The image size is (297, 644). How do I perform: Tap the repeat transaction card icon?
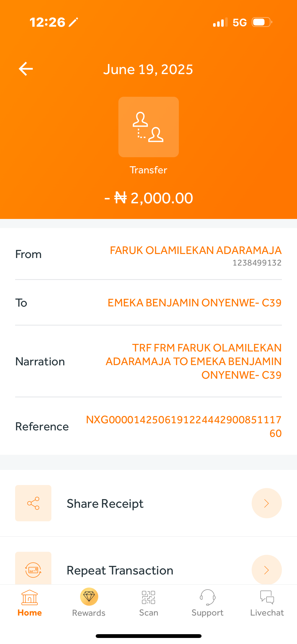point(33,569)
